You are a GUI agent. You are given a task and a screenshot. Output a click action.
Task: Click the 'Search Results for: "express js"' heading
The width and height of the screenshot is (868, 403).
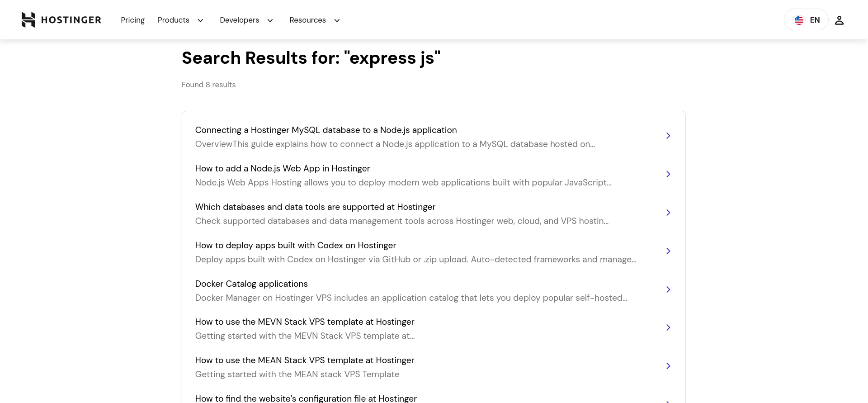pyautogui.click(x=311, y=58)
